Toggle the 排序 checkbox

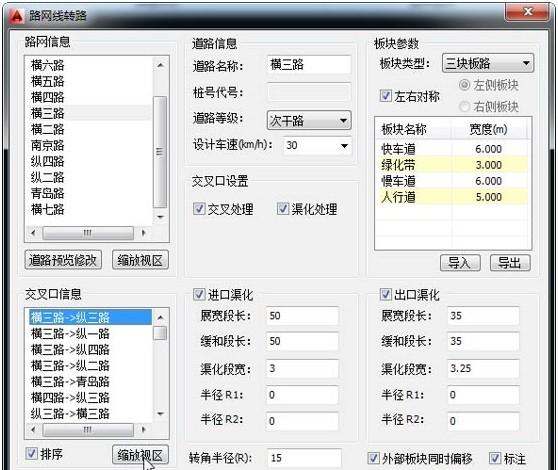coord(31,453)
